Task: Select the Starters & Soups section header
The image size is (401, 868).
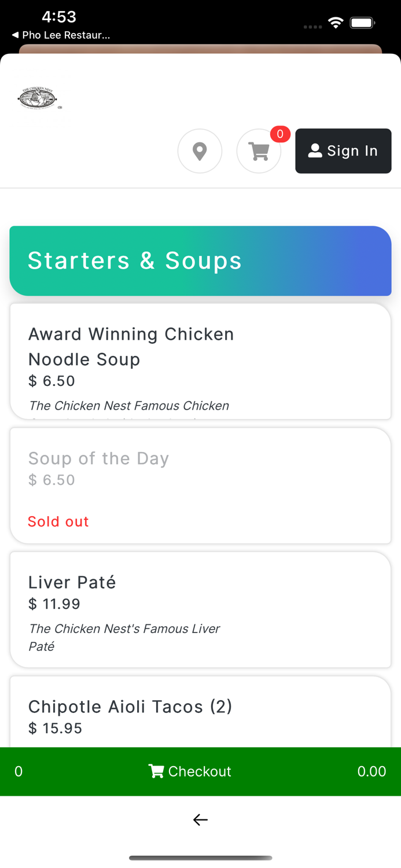Action: click(x=200, y=260)
